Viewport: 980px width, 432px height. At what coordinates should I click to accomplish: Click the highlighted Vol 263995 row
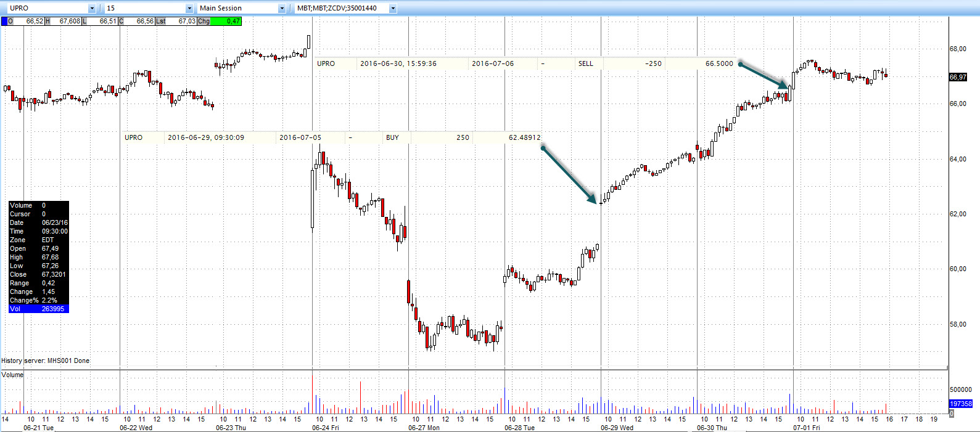(39, 309)
